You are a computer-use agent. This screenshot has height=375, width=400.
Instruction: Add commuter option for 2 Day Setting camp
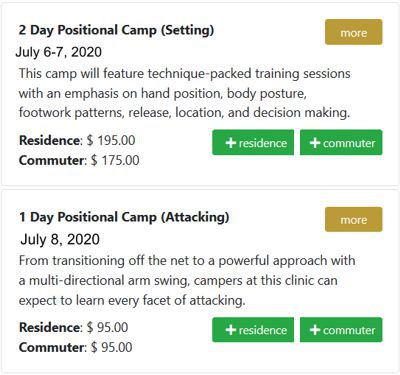pos(341,143)
